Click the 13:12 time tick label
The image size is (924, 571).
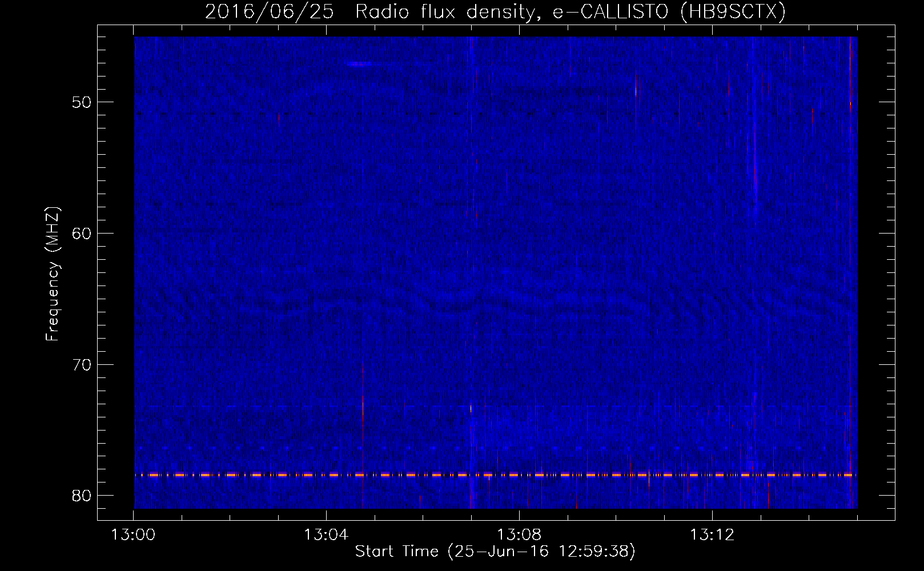tap(712, 534)
